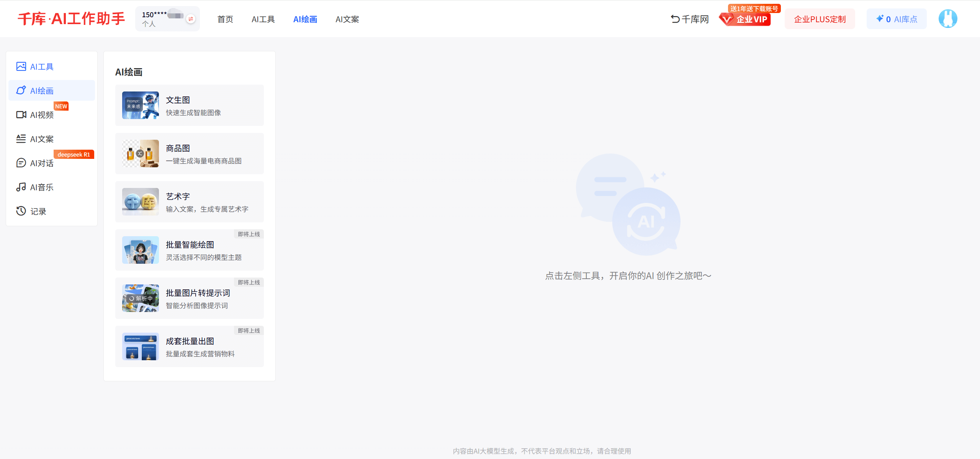The image size is (980, 459).
Task: Click the 批量智能绘图 coming-soon entry
Action: (x=189, y=250)
